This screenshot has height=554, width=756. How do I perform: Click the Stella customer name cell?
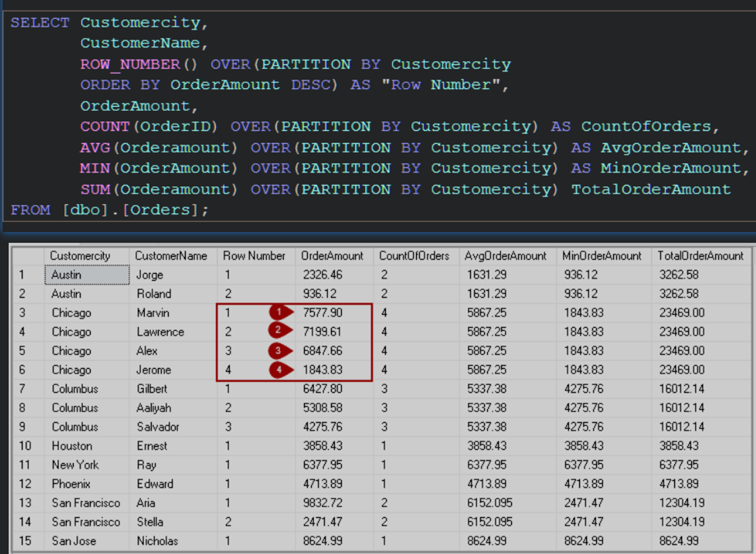[173, 522]
